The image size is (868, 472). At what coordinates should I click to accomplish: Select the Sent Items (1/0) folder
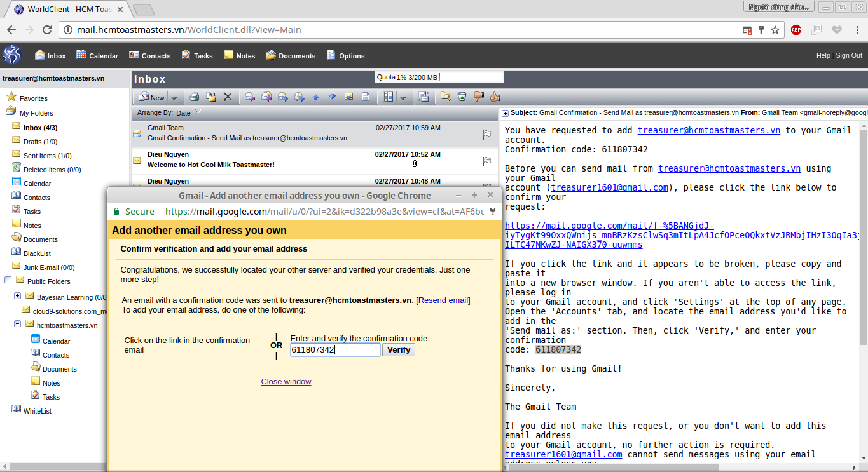[x=41, y=155]
